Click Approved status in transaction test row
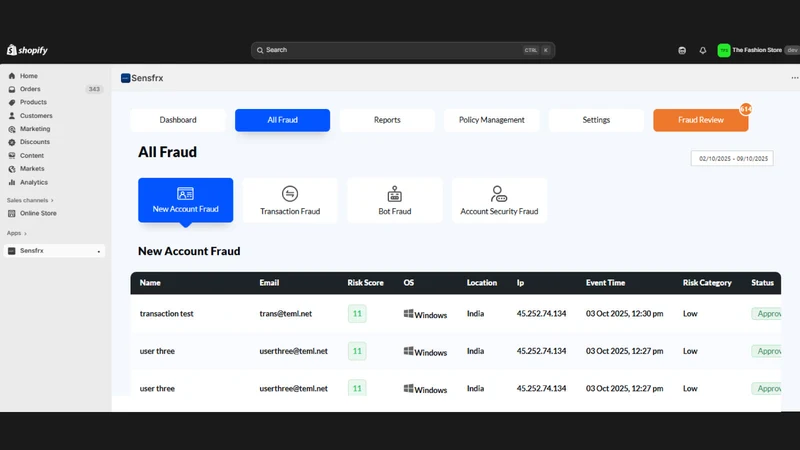Image resolution: width=800 pixels, height=450 pixels. (x=766, y=313)
